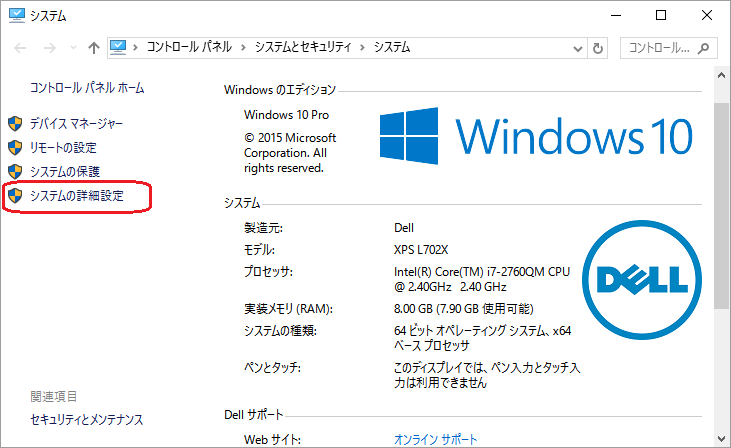Select text 'Windows 10 Pro'
Viewport: 731px width, 448px height.
pyautogui.click(x=286, y=115)
